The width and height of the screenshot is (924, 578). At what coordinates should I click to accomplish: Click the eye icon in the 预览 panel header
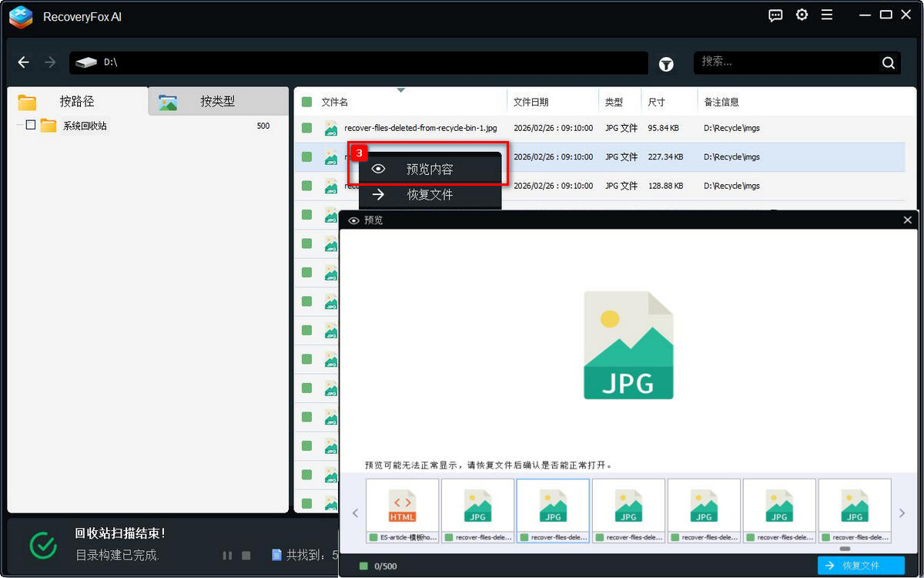coord(353,220)
